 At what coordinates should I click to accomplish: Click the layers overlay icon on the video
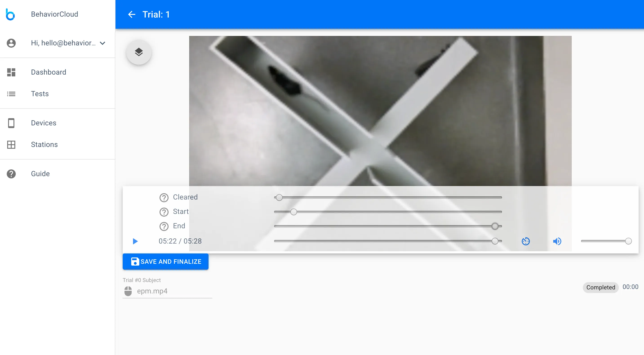point(139,52)
